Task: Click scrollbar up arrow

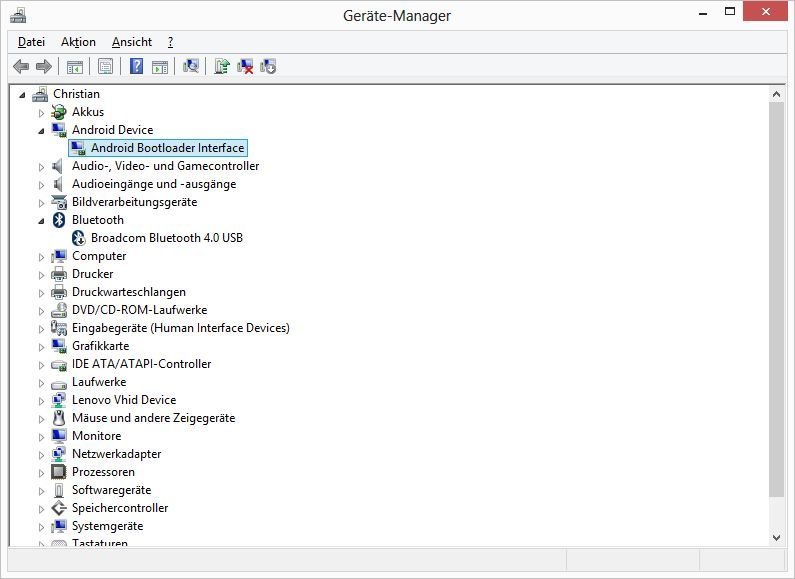Action: click(x=776, y=94)
